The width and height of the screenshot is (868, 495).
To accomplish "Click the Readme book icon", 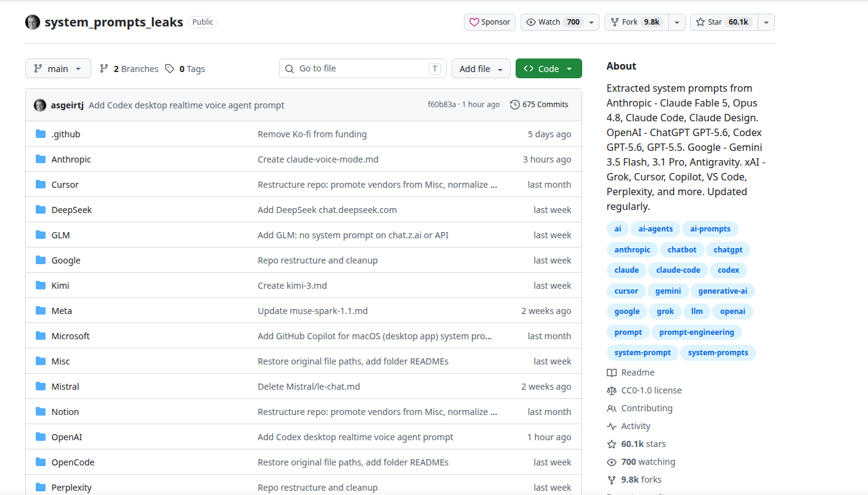I will [x=612, y=372].
